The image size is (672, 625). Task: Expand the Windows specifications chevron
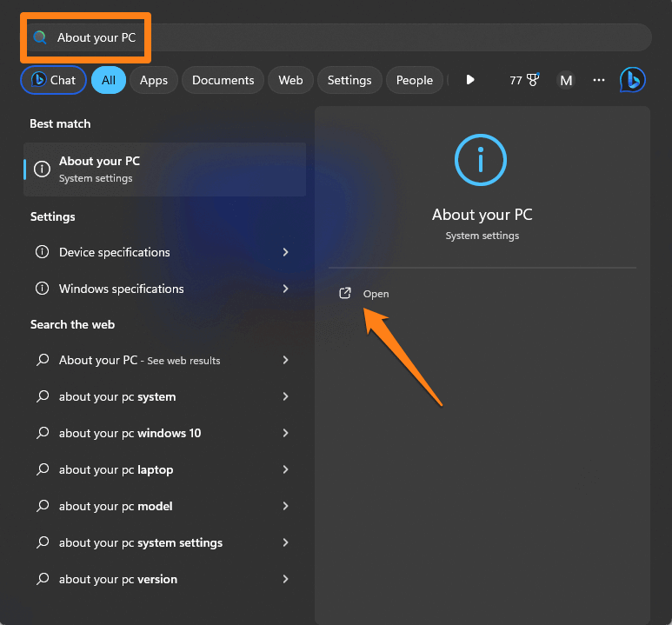286,289
